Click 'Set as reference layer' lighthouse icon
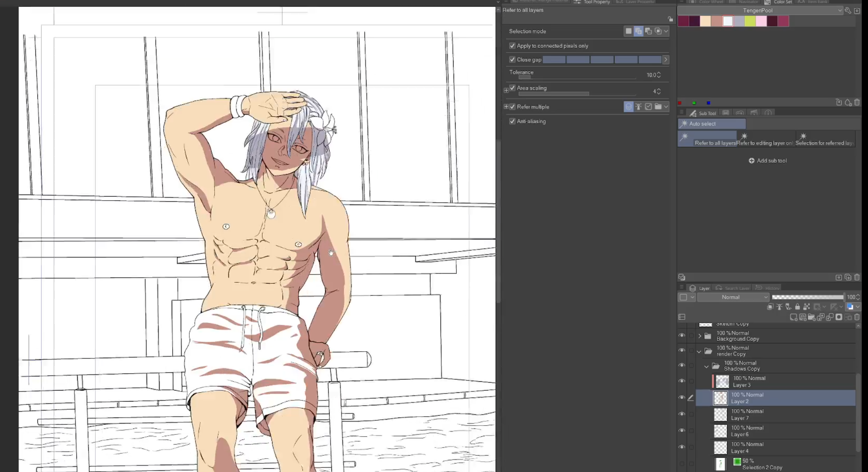This screenshot has height=472, width=868. (779, 307)
